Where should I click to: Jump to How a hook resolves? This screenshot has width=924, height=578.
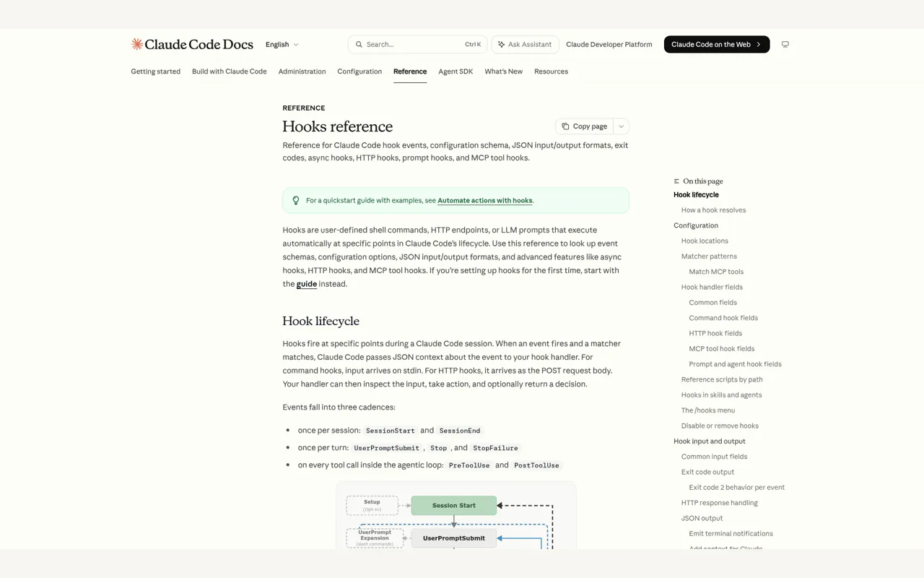(x=713, y=210)
